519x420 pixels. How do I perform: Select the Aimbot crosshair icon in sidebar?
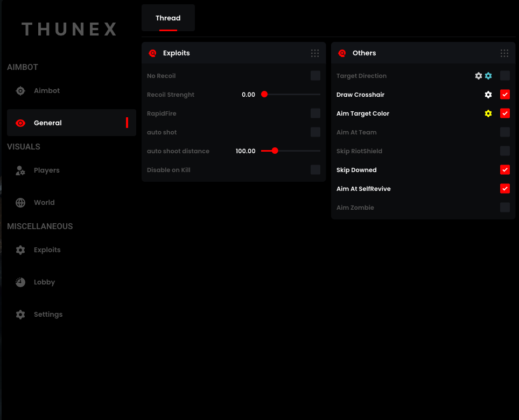tap(20, 90)
